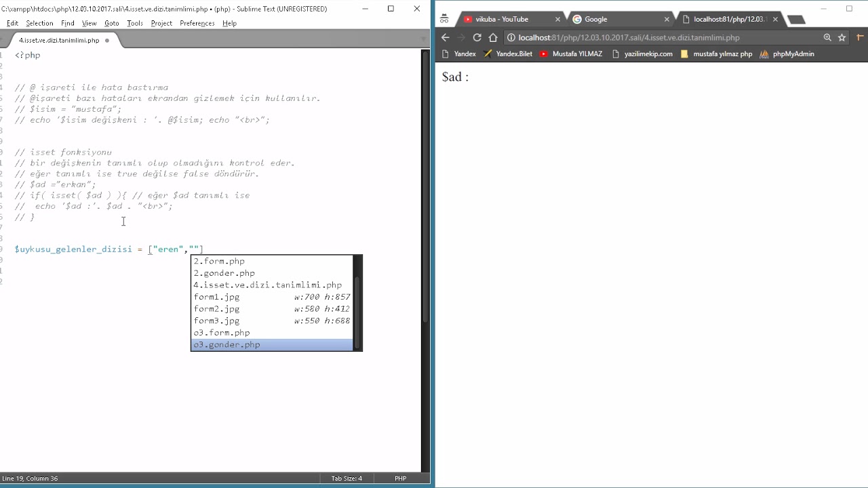Open a new Chrome tab
868x488 pixels.
click(796, 19)
